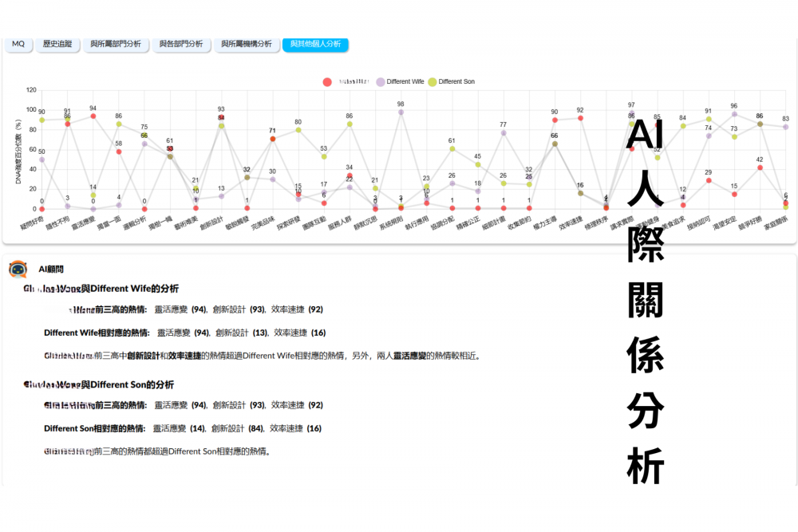Click the purple 83 point at 家庭關係
This screenshot has height=532, width=798.
pos(785,127)
